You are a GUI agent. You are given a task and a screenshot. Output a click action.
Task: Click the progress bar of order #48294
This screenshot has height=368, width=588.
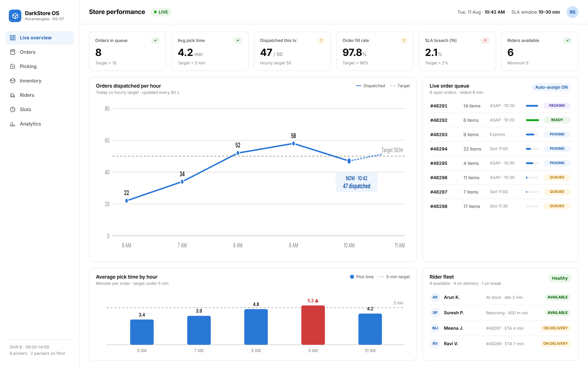click(x=532, y=149)
